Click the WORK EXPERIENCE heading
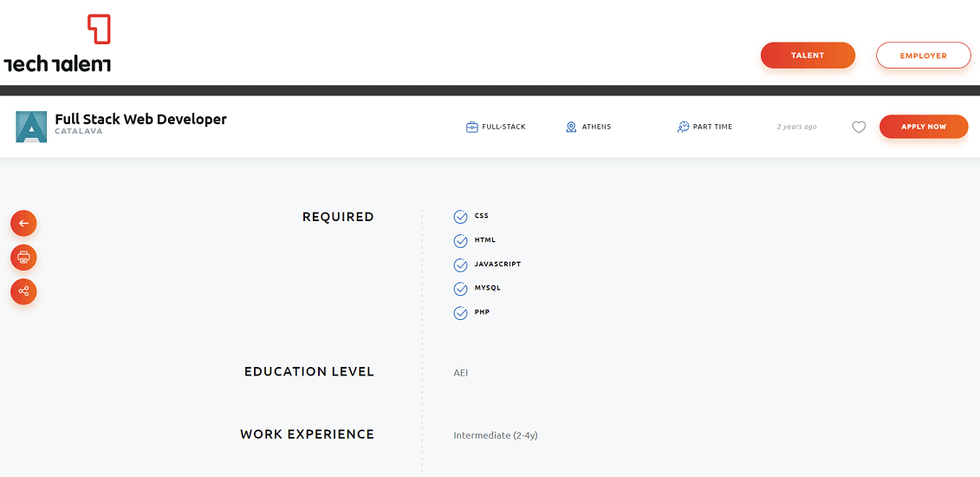This screenshot has height=477, width=980. tap(307, 434)
